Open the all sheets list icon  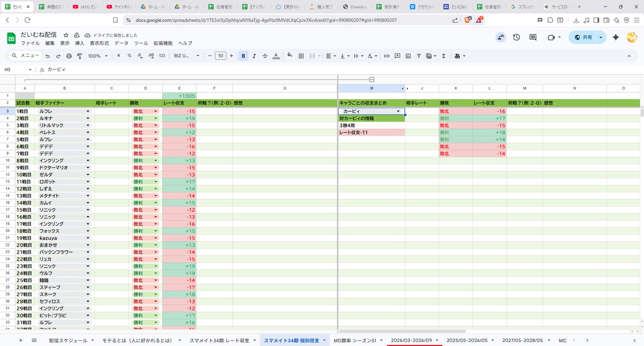point(34,340)
